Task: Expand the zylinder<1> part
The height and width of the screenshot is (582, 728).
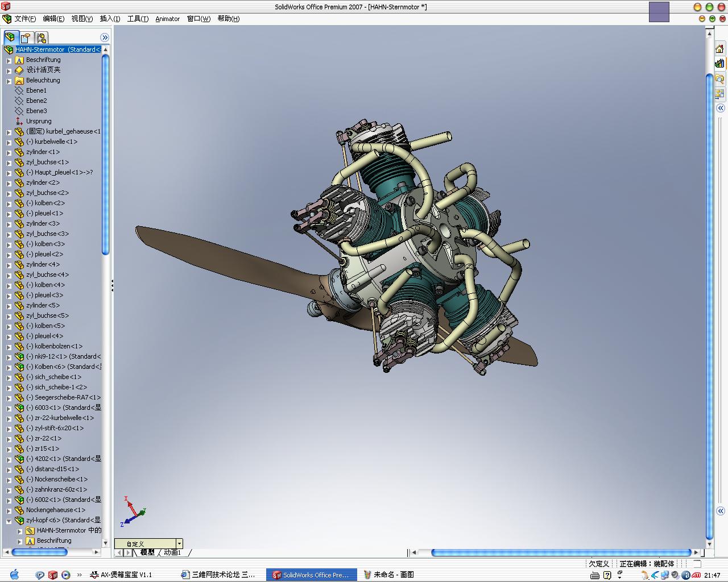Action: click(x=9, y=152)
